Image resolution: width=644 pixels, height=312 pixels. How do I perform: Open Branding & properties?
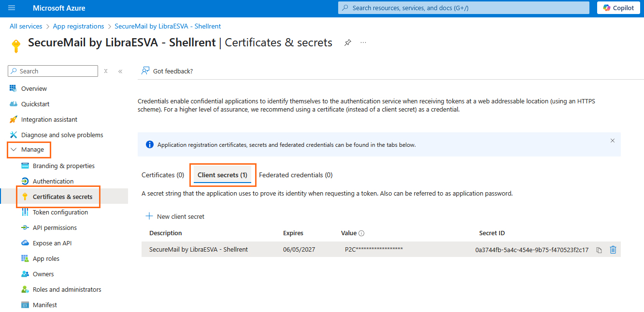pos(64,166)
